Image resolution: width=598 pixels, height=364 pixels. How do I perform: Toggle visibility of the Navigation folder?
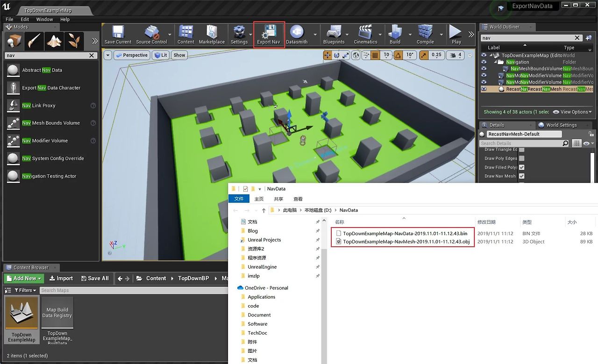(x=484, y=62)
